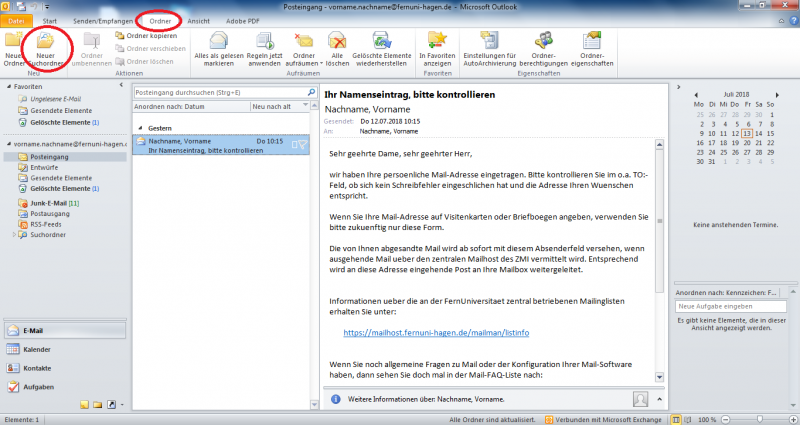Image resolution: width=800 pixels, height=425 pixels.
Task: Open Ordnereigenschaften
Action: point(592,49)
